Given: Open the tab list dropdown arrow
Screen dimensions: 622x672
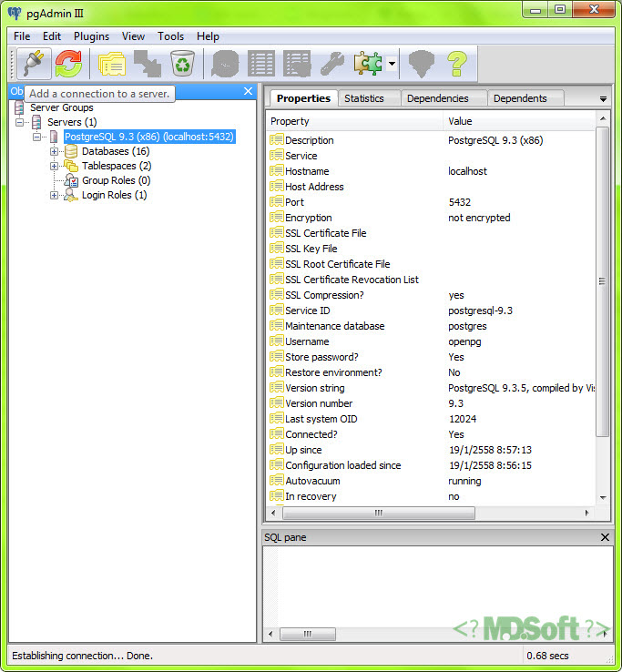Looking at the screenshot, I should (603, 99).
